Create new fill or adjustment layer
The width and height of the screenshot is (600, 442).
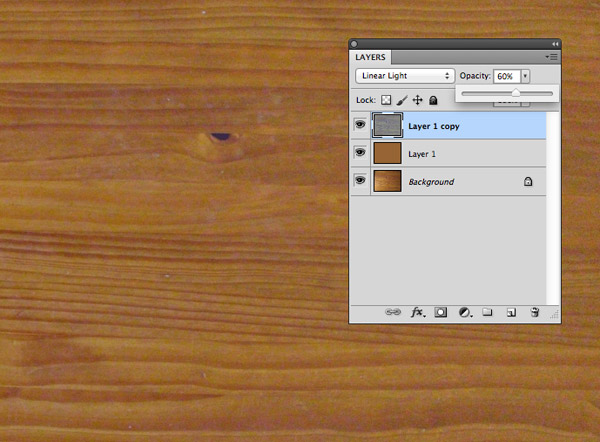[x=464, y=313]
